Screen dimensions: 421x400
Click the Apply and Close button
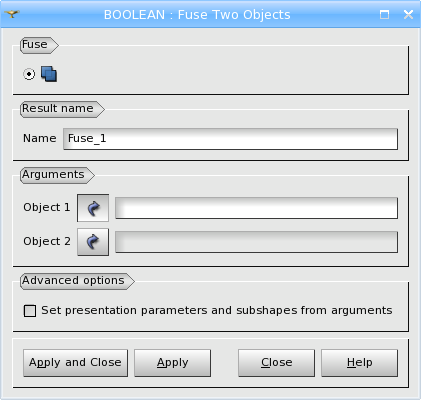click(75, 363)
